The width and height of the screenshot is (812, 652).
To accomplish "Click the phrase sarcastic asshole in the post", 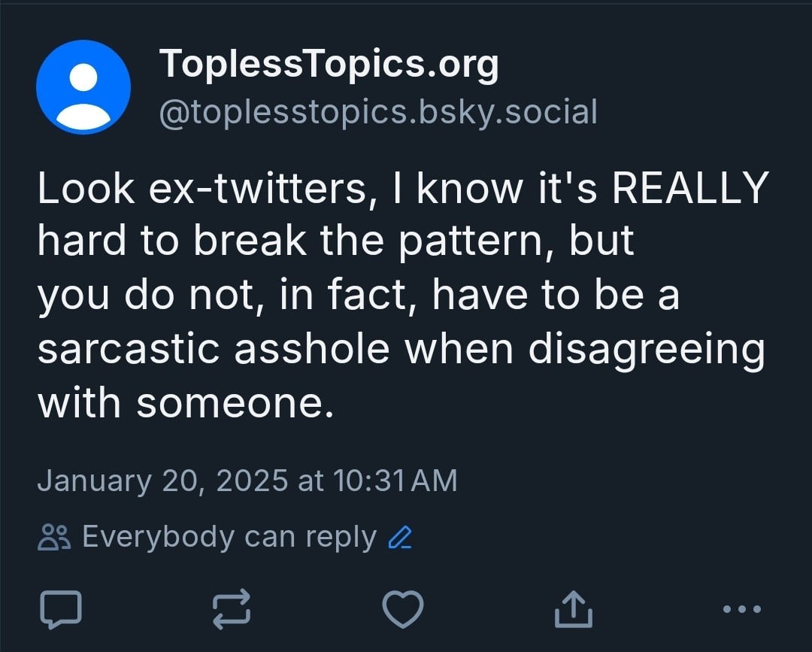I will pyautogui.click(x=214, y=348).
